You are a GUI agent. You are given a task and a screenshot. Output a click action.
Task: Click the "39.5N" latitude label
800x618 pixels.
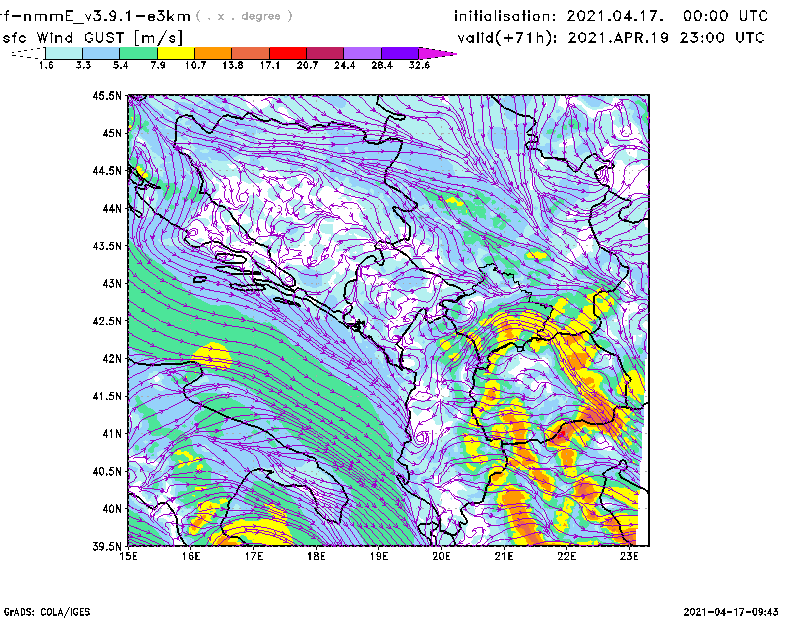107,547
